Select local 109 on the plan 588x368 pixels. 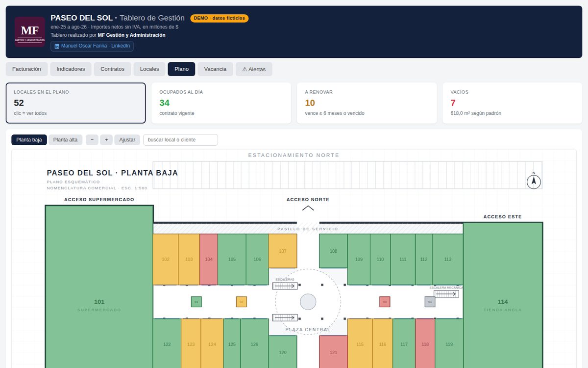[359, 259]
